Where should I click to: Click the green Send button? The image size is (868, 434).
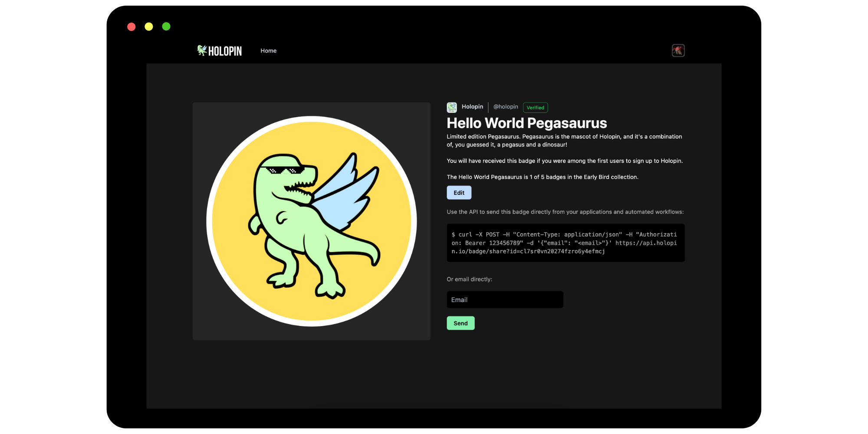pos(460,323)
